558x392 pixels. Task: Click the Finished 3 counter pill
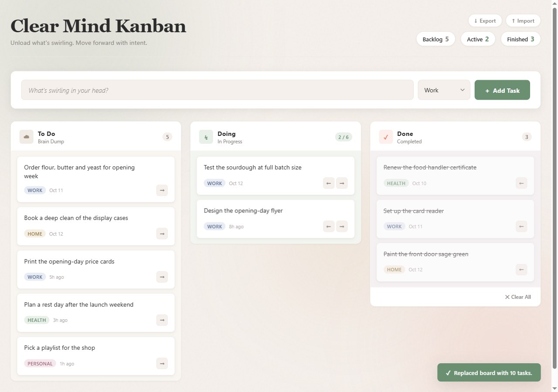pos(521,39)
